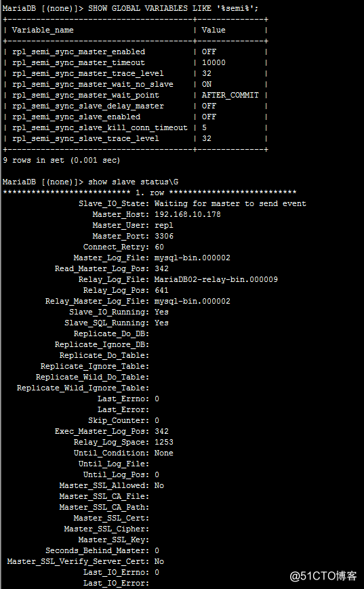Viewport: 364px width, 589px height.
Task: Click the 51CTO blog watermark
Action: click(323, 576)
